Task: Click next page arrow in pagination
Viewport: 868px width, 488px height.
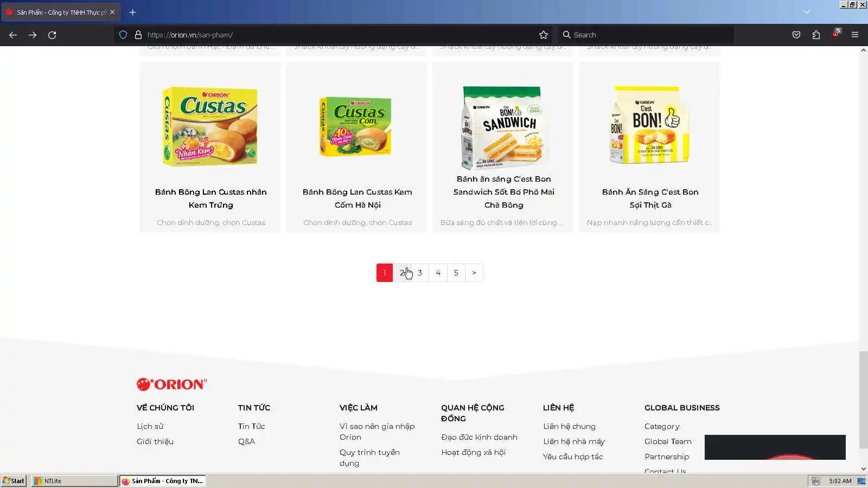Action: [474, 273]
